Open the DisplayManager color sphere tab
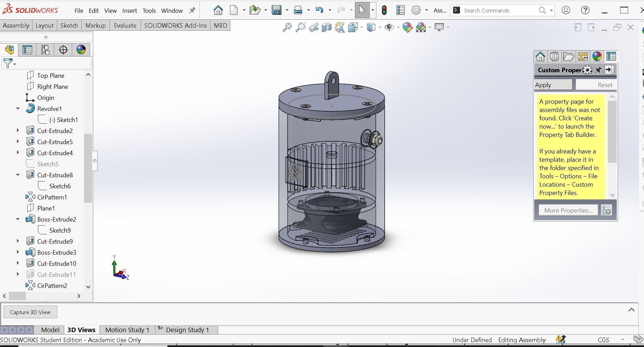The width and height of the screenshot is (644, 347). pos(81,50)
